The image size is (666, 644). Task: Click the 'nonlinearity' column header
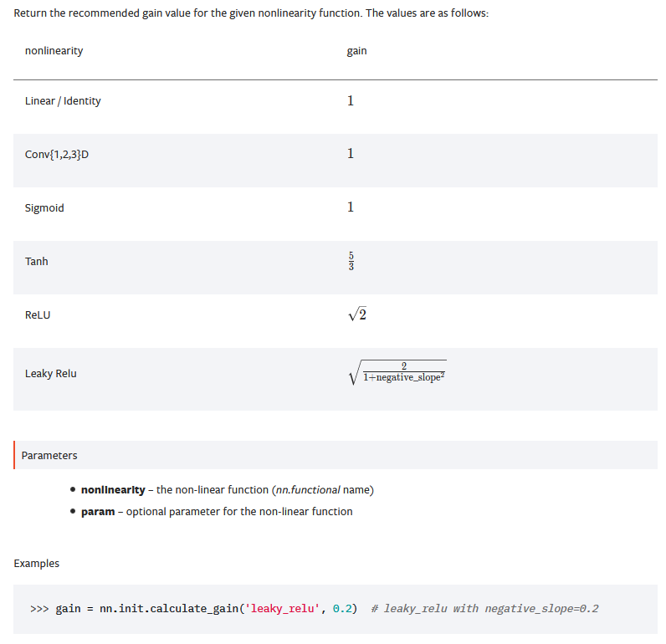click(54, 51)
